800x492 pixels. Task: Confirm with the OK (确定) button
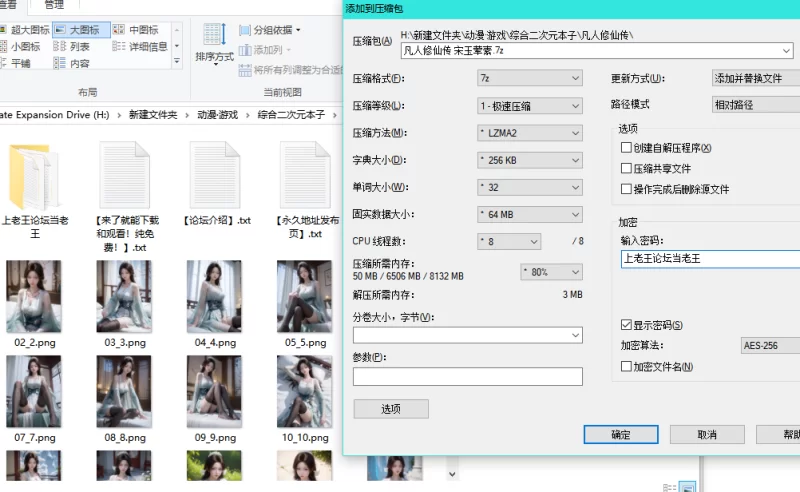tap(621, 435)
